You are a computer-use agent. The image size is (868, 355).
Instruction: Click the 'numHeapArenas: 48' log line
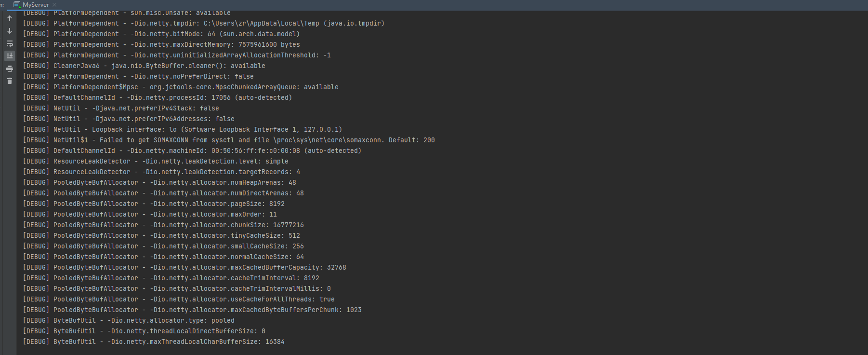click(159, 182)
